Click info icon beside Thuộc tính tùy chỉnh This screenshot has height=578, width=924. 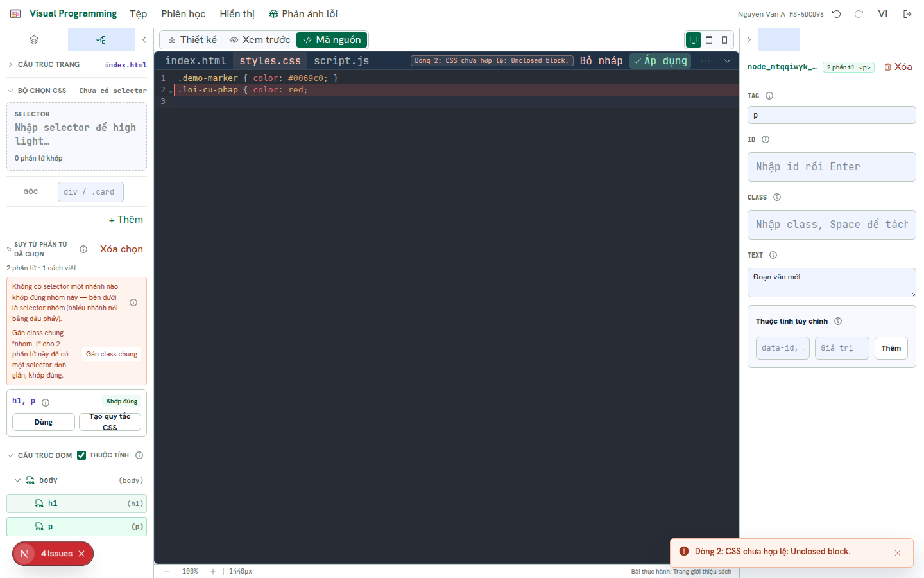(838, 321)
